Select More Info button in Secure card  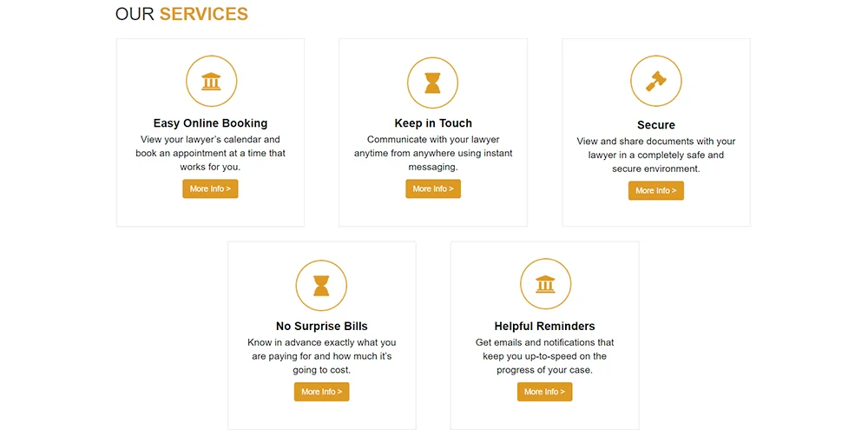(x=656, y=190)
